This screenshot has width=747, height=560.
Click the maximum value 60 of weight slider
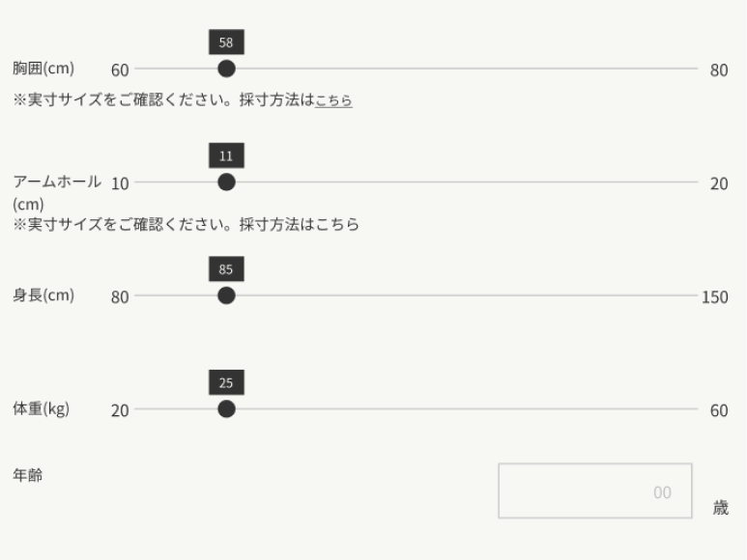[719, 411]
